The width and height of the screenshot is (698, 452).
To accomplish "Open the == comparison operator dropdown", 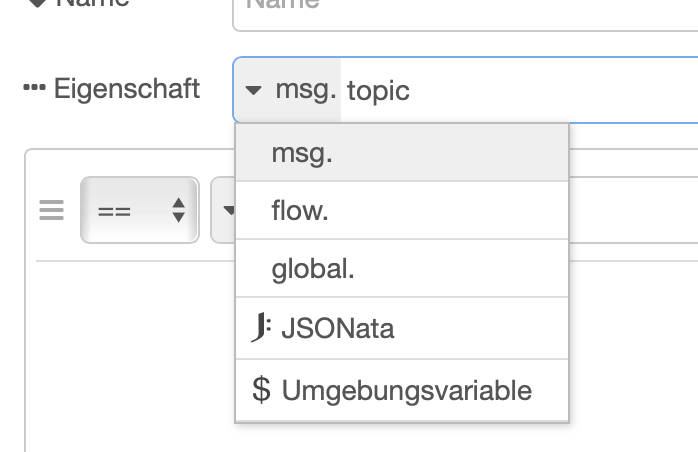I will click(x=140, y=210).
